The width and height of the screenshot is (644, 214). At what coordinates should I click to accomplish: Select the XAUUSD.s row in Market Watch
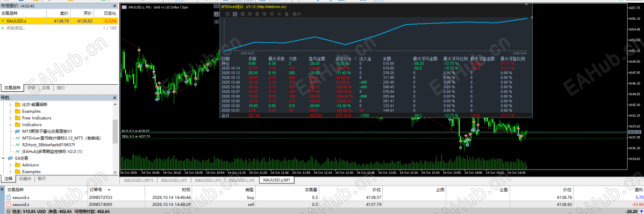click(59, 20)
